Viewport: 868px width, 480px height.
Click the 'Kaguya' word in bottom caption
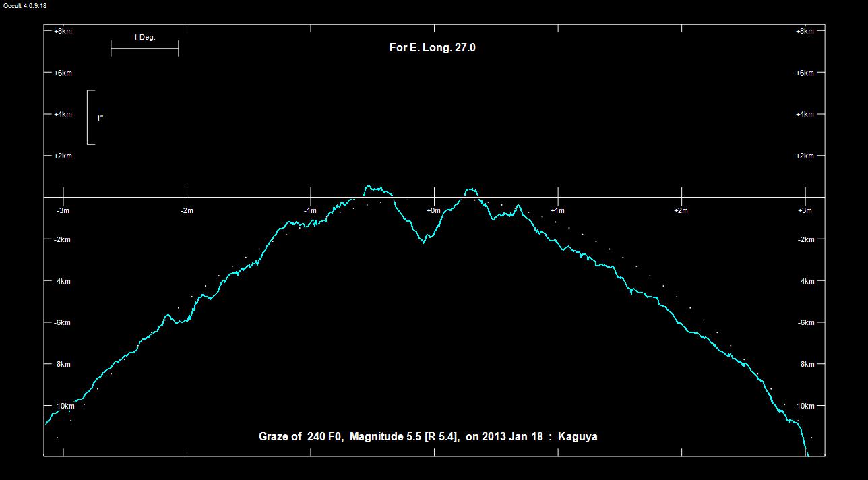578,436
